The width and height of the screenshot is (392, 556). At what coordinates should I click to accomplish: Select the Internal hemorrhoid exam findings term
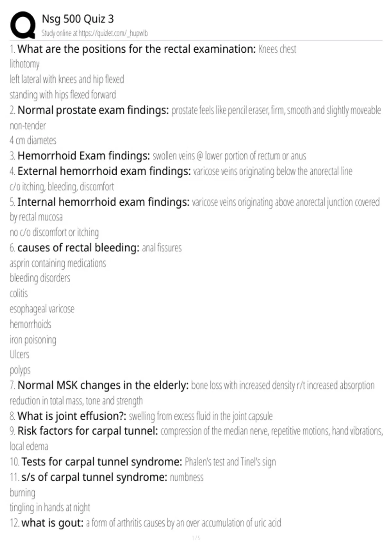point(103,202)
